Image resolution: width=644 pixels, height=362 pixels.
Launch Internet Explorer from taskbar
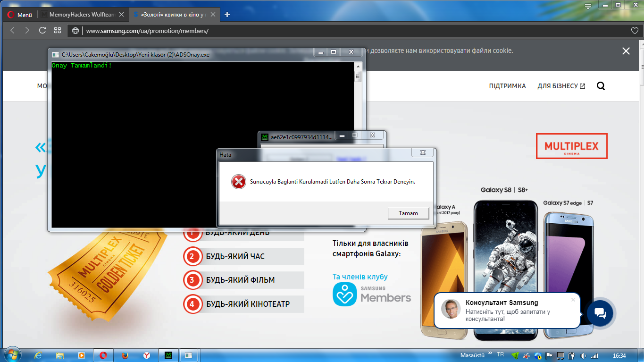39,355
